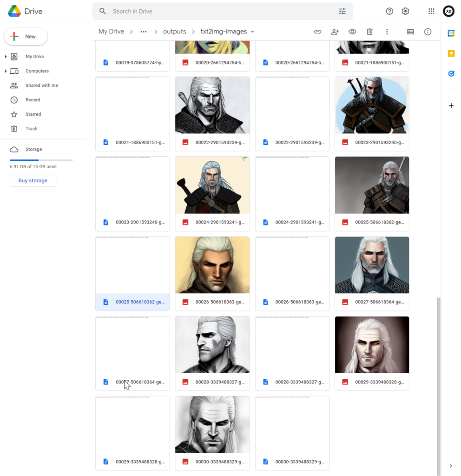This screenshot has width=461, height=476.
Task: Open the Help question mark icon
Action: (x=389, y=11)
